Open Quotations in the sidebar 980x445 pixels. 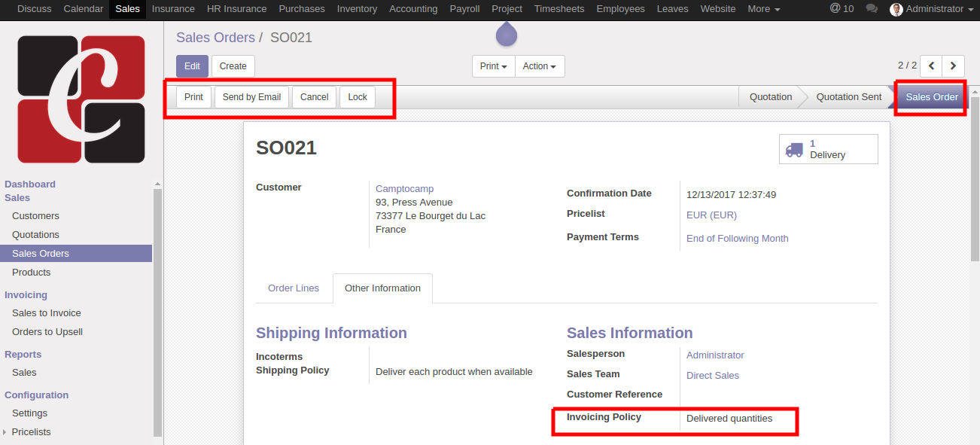click(x=35, y=235)
